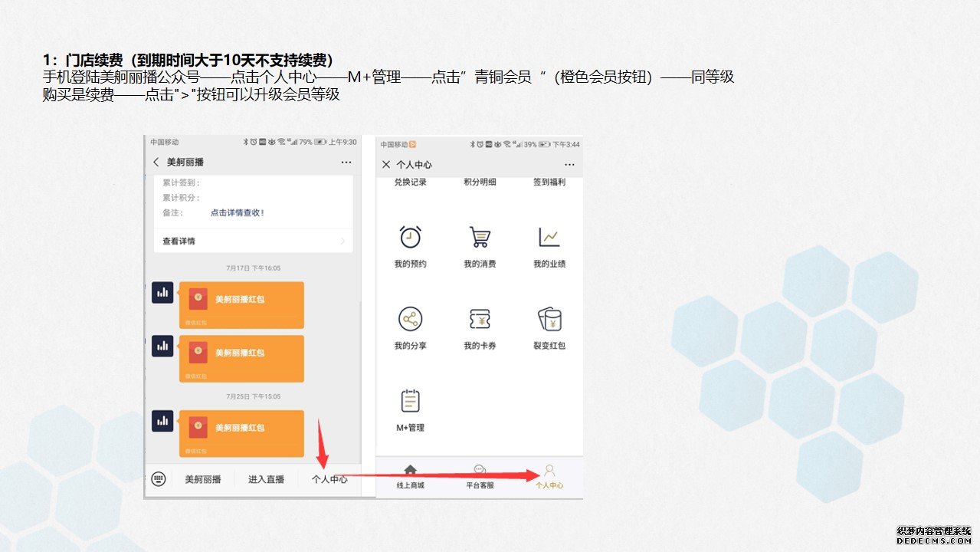Screen dimensions: 980x552
Task: Open 我的卡券 coupon icon
Action: [x=480, y=319]
